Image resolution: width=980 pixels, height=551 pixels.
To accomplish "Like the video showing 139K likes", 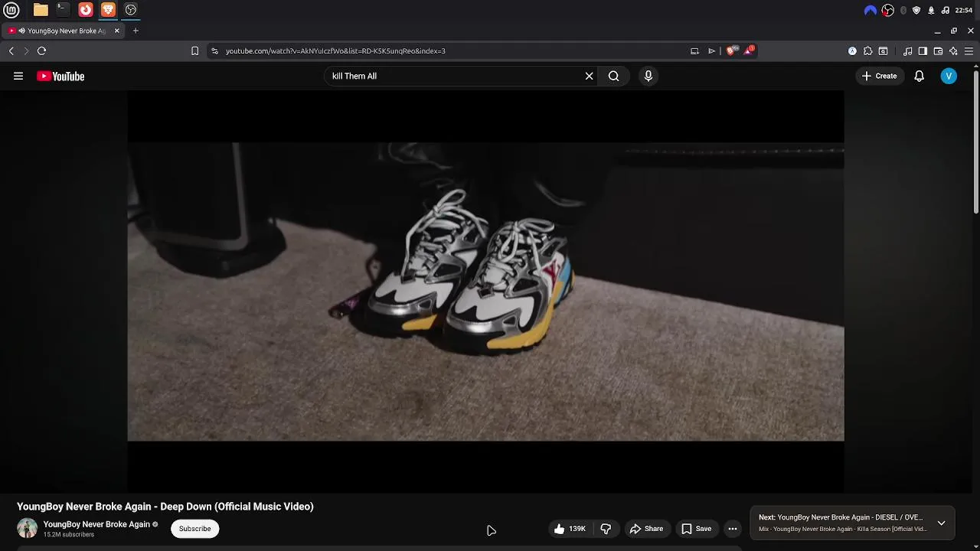I will 569,529.
